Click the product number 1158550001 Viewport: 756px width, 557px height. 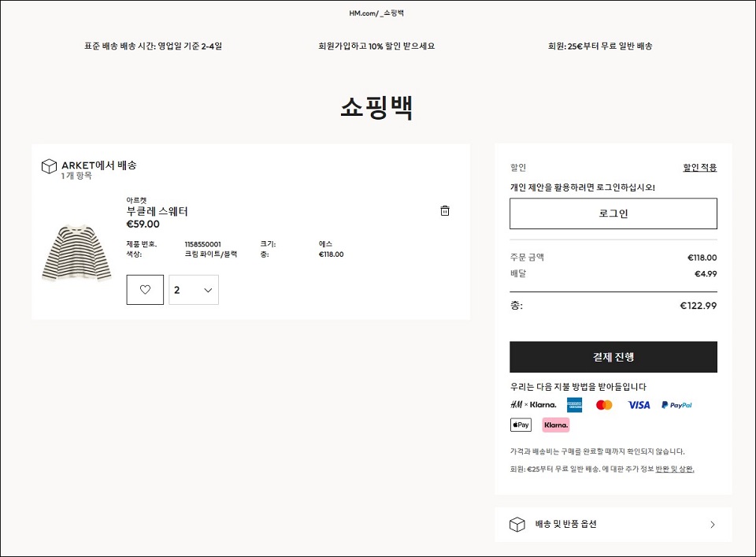(203, 244)
